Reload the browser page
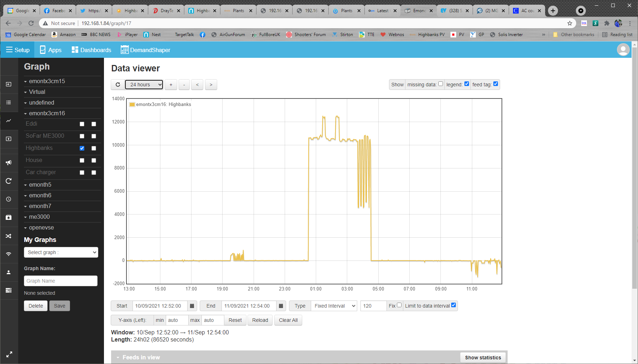This screenshot has height=364, width=638. [31, 23]
